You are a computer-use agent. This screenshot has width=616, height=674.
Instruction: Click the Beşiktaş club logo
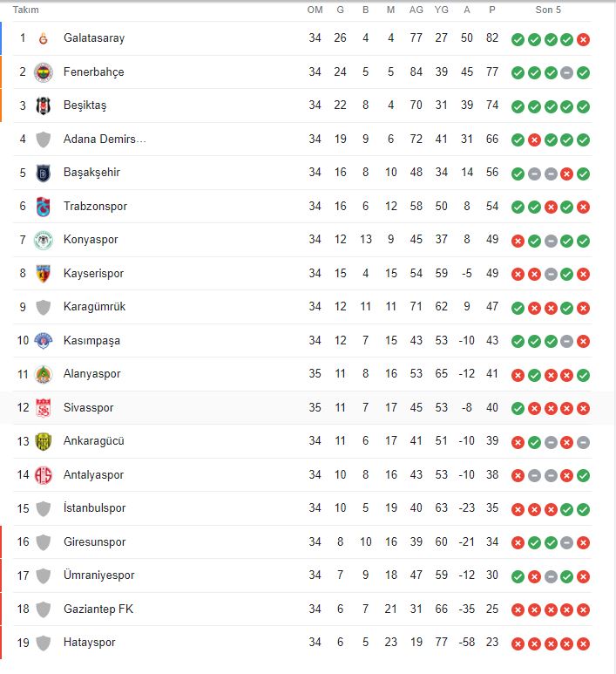tap(44, 106)
